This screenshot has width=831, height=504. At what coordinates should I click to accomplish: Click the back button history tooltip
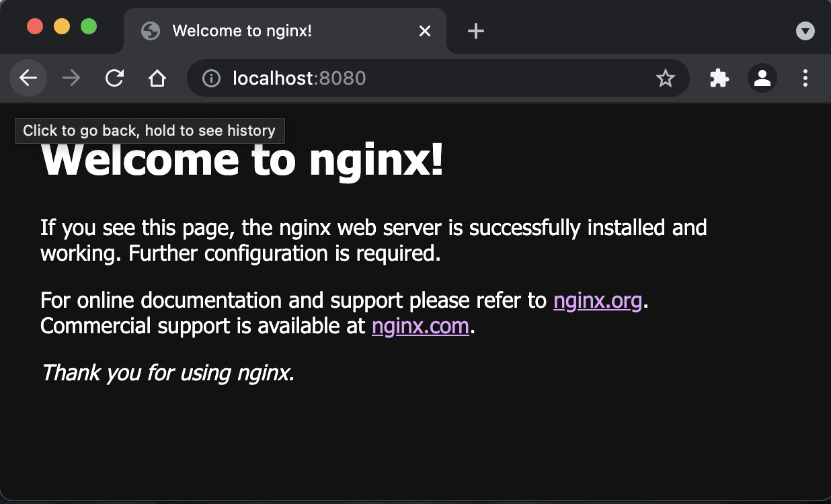(x=149, y=130)
